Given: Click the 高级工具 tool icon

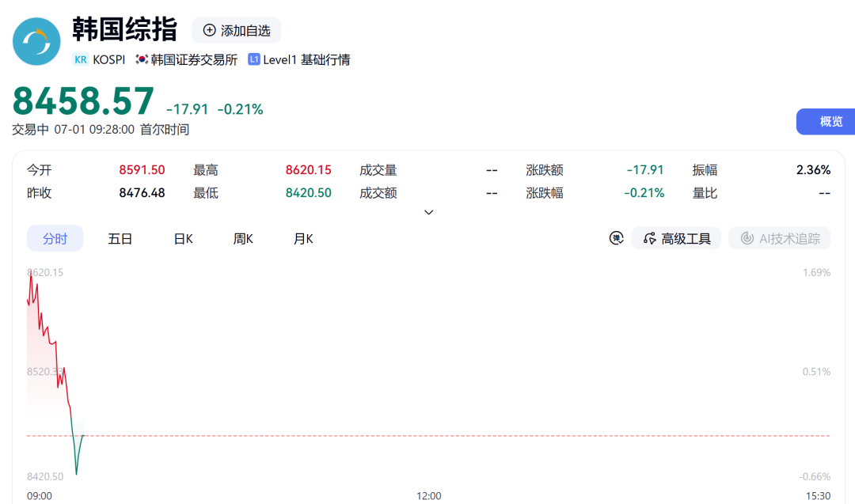Looking at the screenshot, I should 649,238.
